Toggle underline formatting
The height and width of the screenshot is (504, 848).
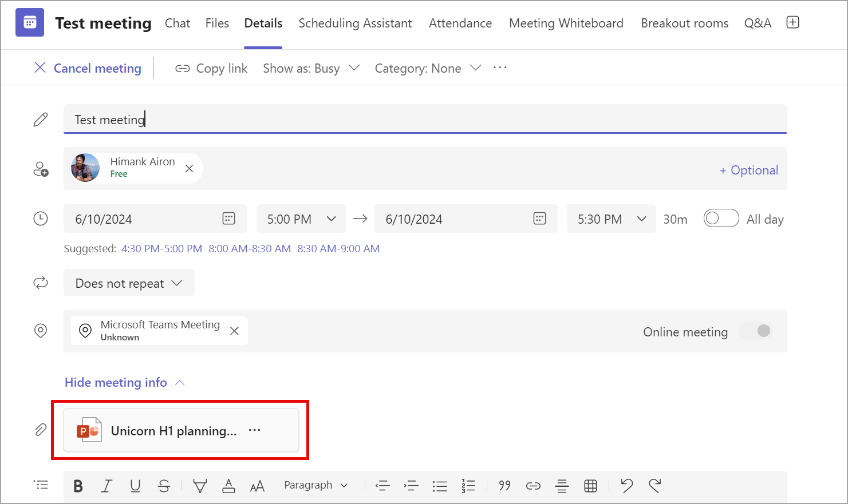pyautogui.click(x=135, y=486)
